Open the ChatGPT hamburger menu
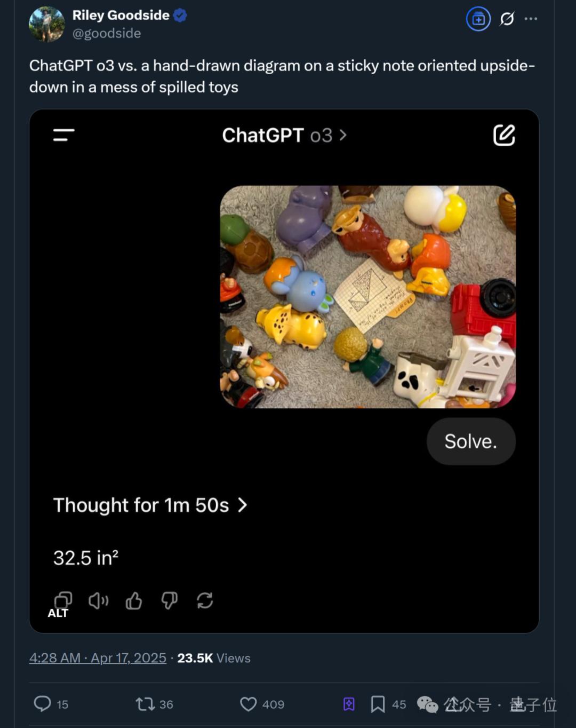576x728 pixels. coord(64,135)
